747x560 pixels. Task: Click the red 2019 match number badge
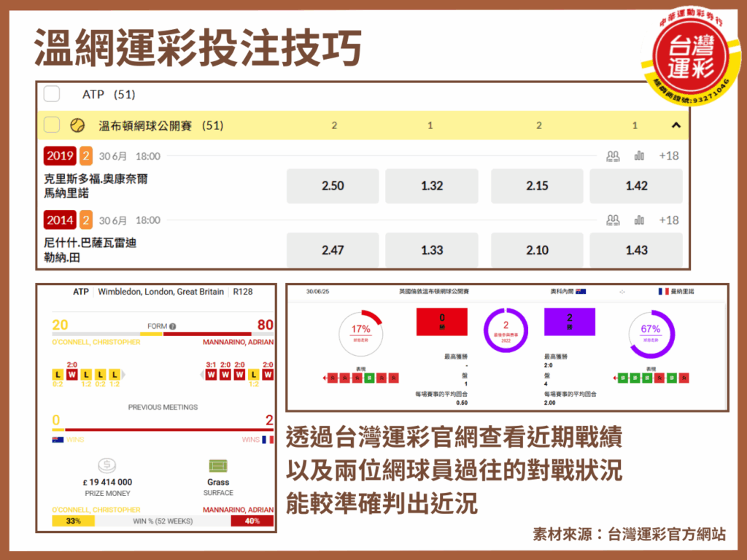click(60, 156)
